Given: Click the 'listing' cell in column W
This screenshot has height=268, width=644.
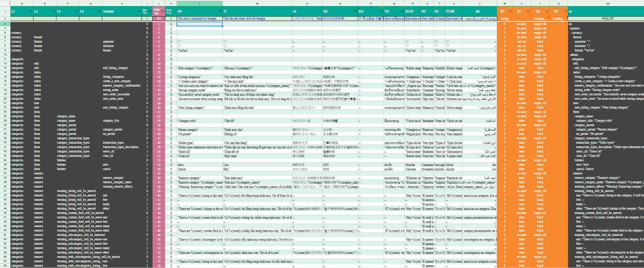Looking at the screenshot, I should (x=505, y=19).
